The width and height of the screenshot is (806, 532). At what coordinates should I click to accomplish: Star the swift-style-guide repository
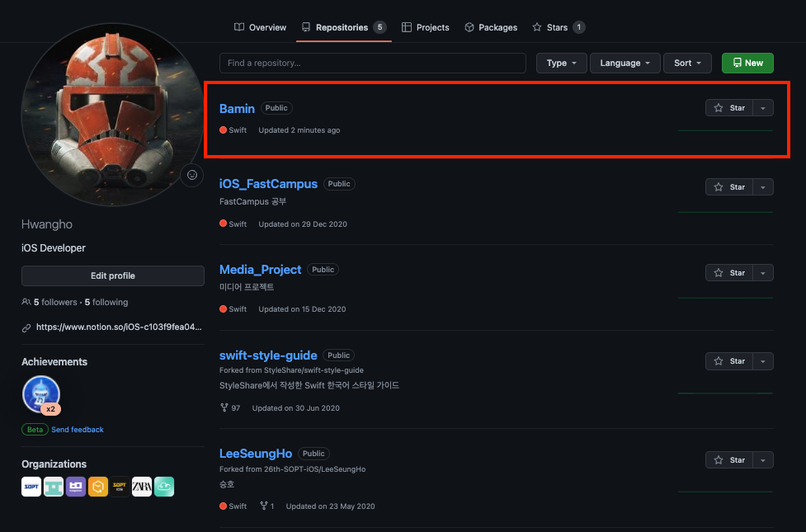coord(729,361)
